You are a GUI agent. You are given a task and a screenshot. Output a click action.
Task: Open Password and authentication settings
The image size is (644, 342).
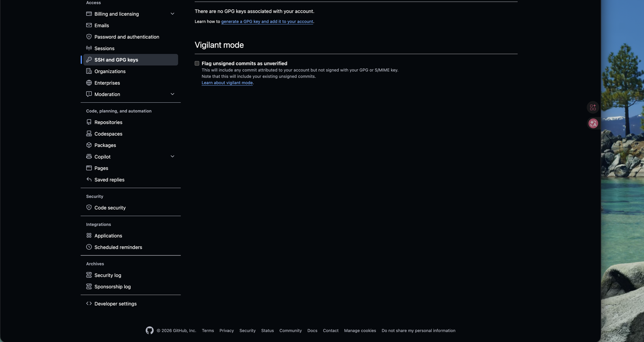(x=131, y=37)
